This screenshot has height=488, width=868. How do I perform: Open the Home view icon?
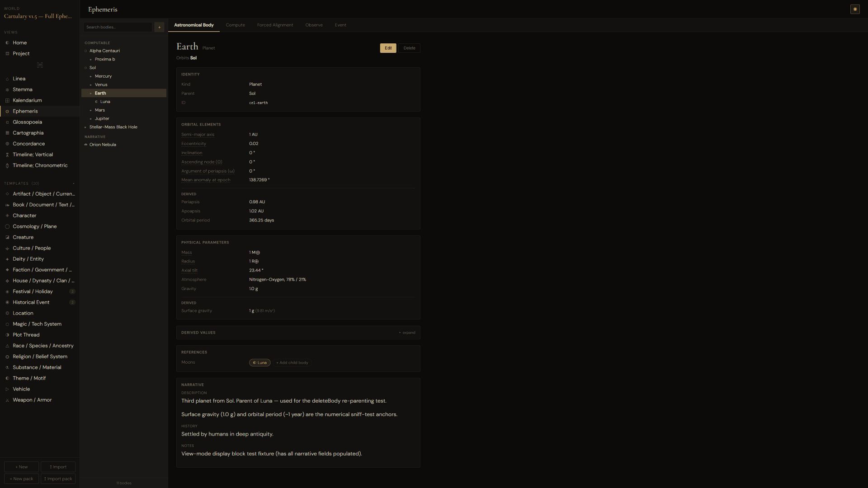(x=7, y=43)
